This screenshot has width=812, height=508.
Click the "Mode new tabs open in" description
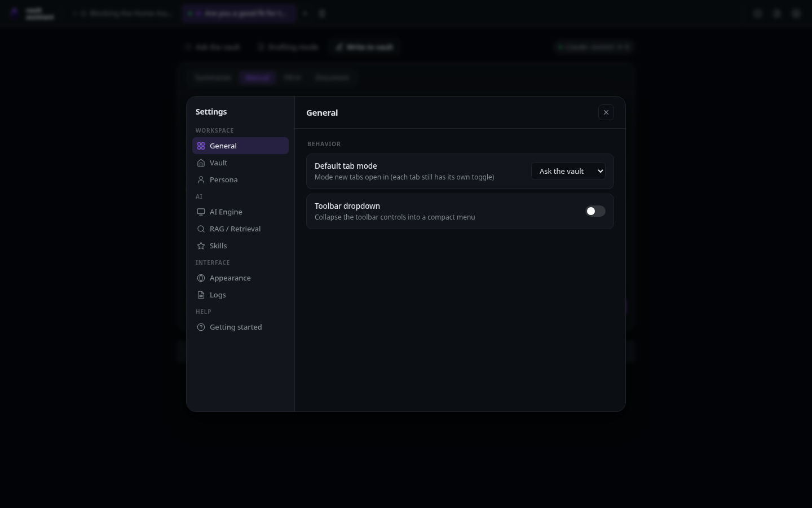click(404, 177)
